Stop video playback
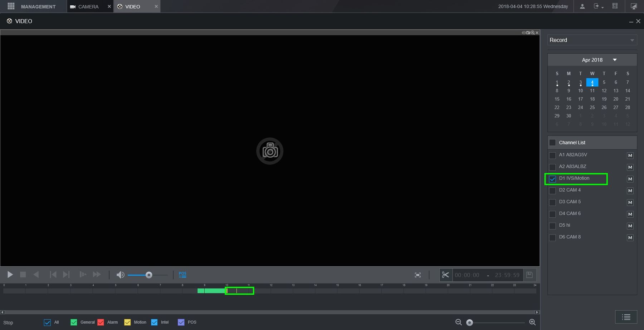This screenshot has height=330, width=644. coord(23,275)
